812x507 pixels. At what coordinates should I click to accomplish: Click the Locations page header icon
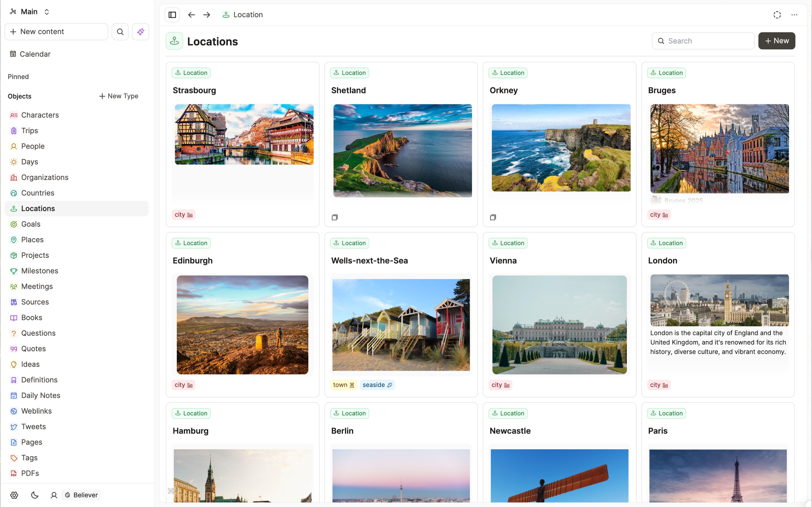(x=174, y=41)
